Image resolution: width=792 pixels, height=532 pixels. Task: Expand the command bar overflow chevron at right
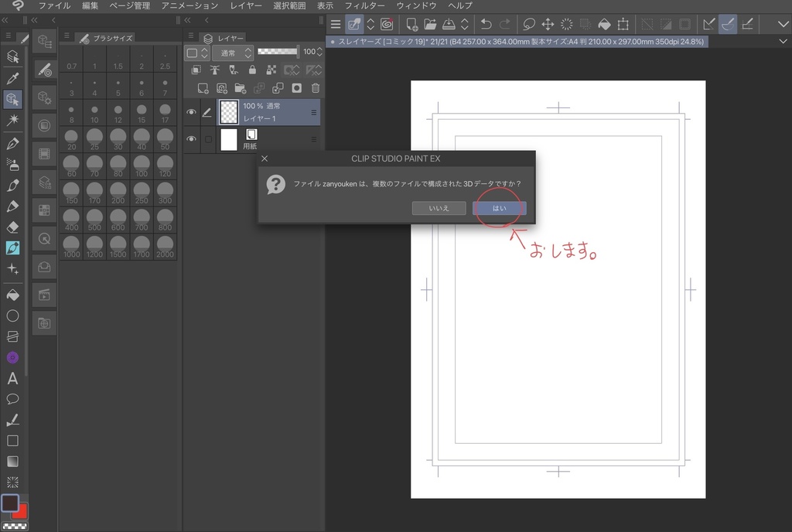pyautogui.click(x=783, y=25)
